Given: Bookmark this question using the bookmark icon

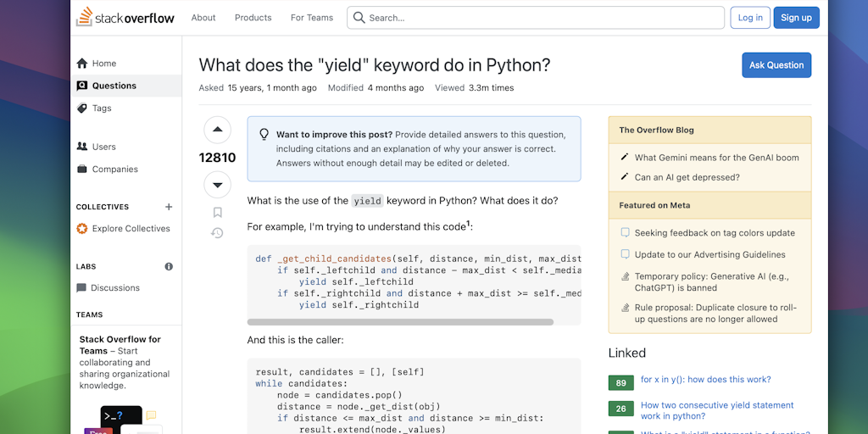Looking at the screenshot, I should click(217, 213).
